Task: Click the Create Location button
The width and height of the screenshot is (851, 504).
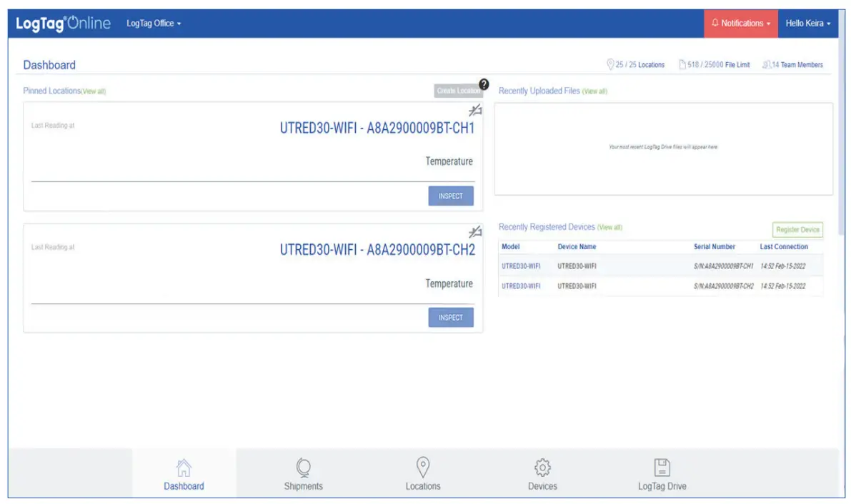Action: click(459, 91)
